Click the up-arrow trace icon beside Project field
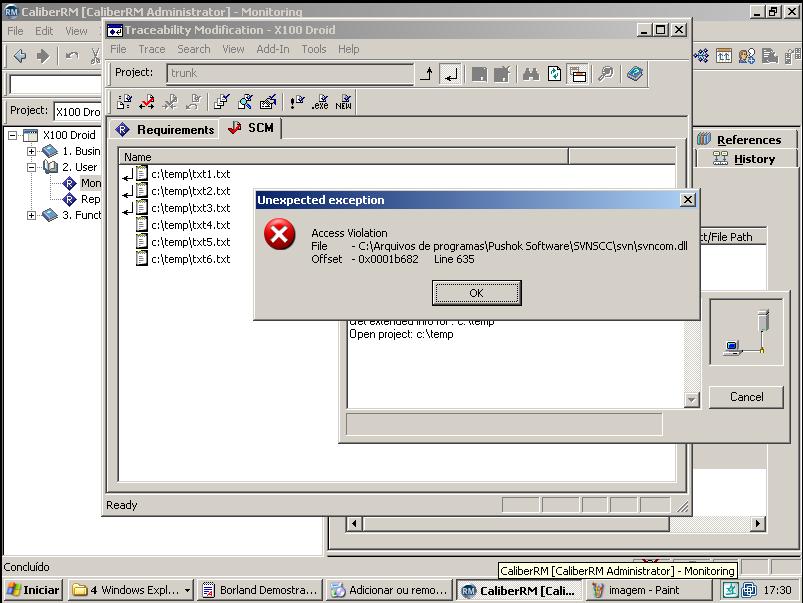This screenshot has height=603, width=803. [x=427, y=74]
